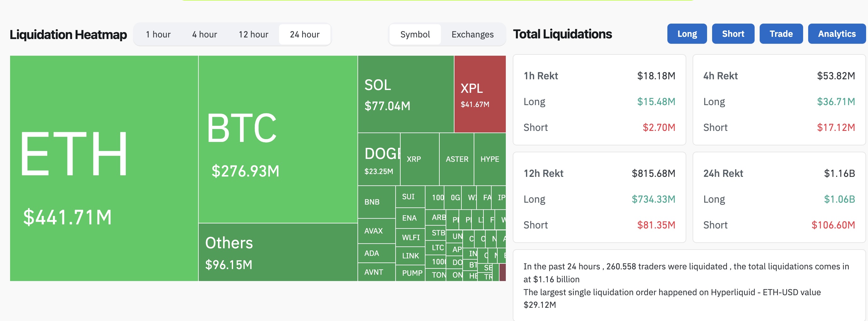
Task: Click the blue Long button
Action: tap(687, 34)
